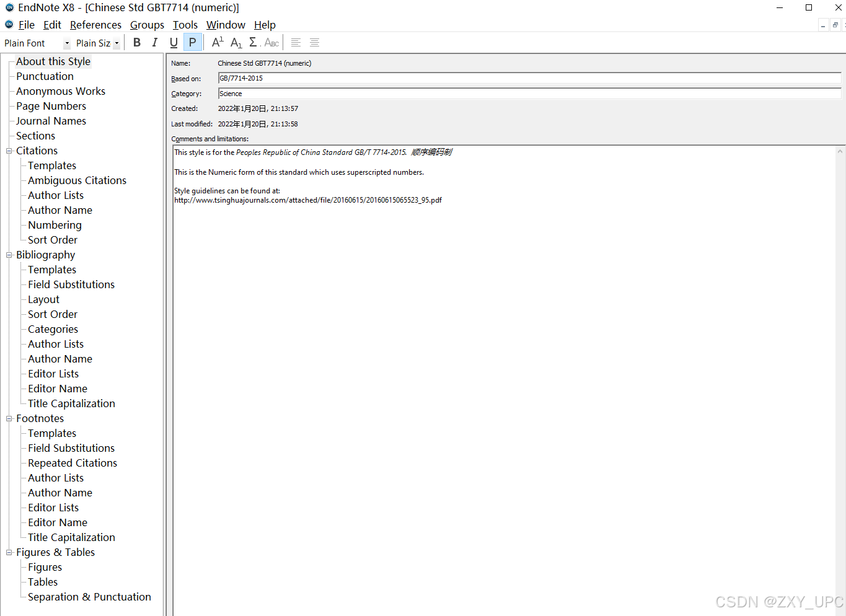This screenshot has height=616, width=846.
Task: Select Numbering under Citations
Action: pos(55,225)
